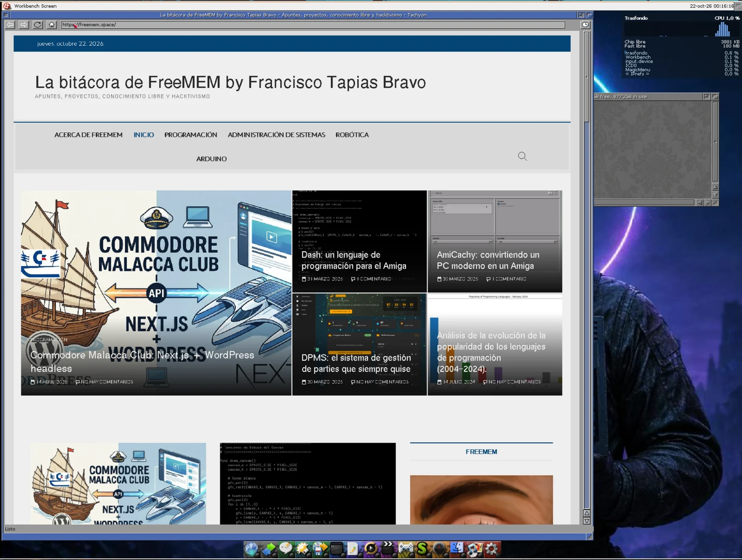
Task: Click the Chip libre memory readout
Action: coord(681,42)
